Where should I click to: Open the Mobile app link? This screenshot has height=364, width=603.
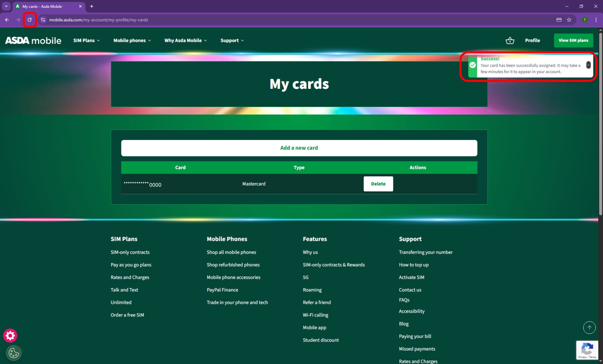click(x=314, y=327)
